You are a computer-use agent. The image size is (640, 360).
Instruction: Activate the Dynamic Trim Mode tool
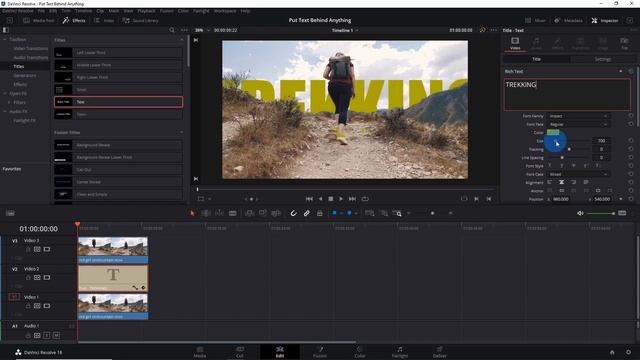tap(219, 213)
